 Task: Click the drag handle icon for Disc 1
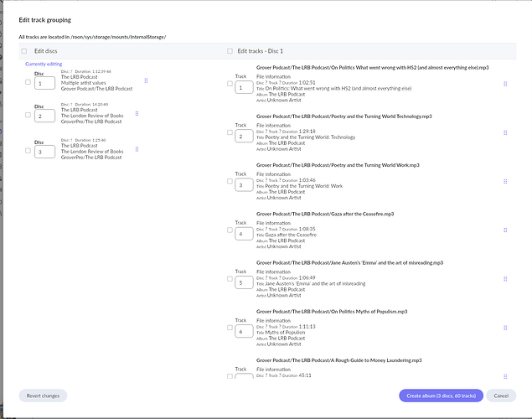[146, 80]
